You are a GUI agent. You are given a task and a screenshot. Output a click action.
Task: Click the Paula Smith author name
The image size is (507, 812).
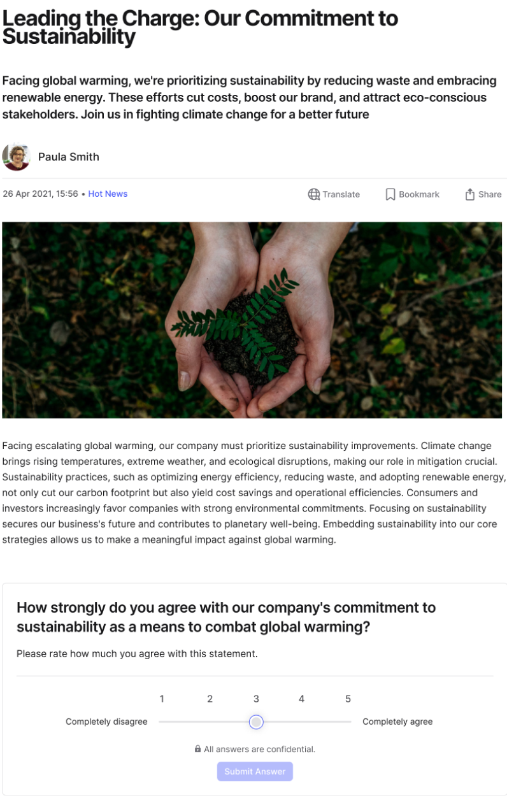[x=69, y=157]
